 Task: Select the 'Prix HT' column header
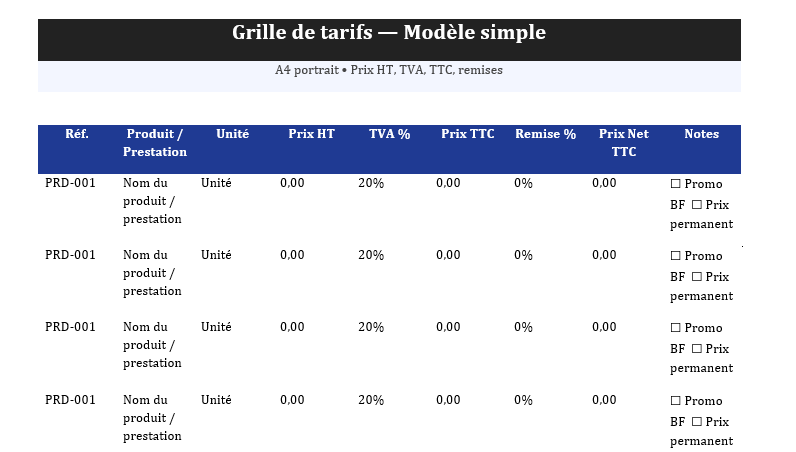point(311,134)
